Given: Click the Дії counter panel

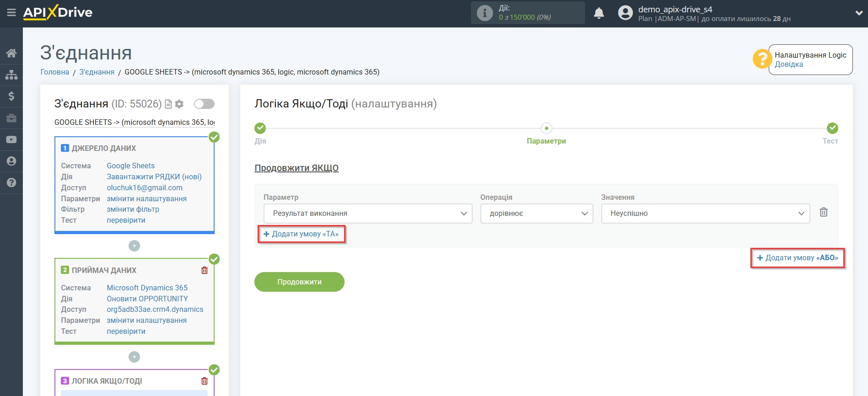Looking at the screenshot, I should pos(528,13).
